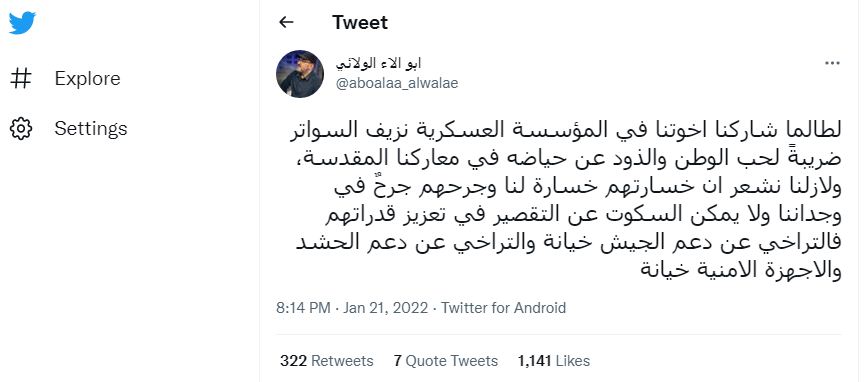This screenshot has height=382, width=864.
Task: Open the Twitter for Android source link
Action: [x=504, y=308]
